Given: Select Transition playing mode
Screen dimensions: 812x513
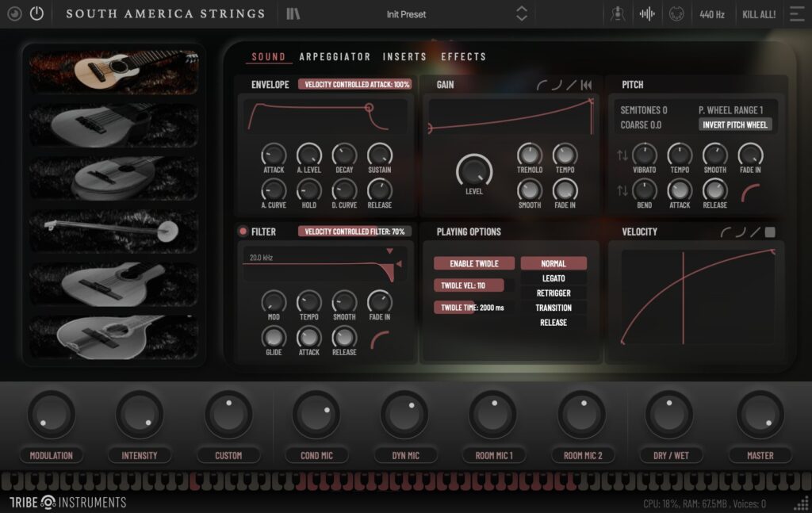Looking at the screenshot, I should coord(553,308).
